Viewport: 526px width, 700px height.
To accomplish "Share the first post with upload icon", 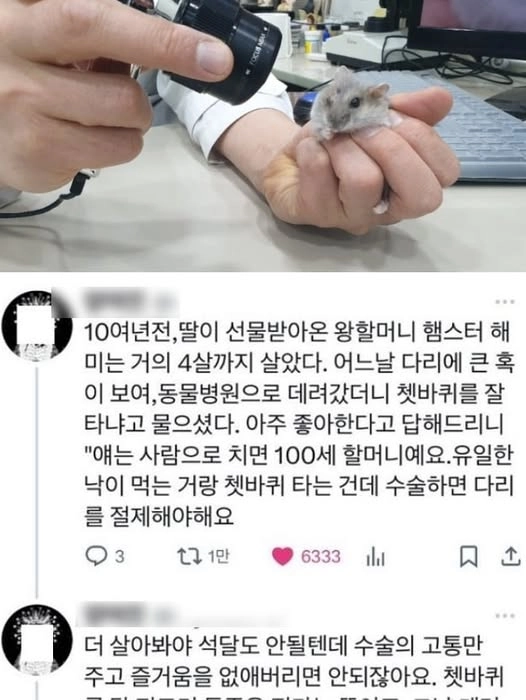I will coord(511,556).
